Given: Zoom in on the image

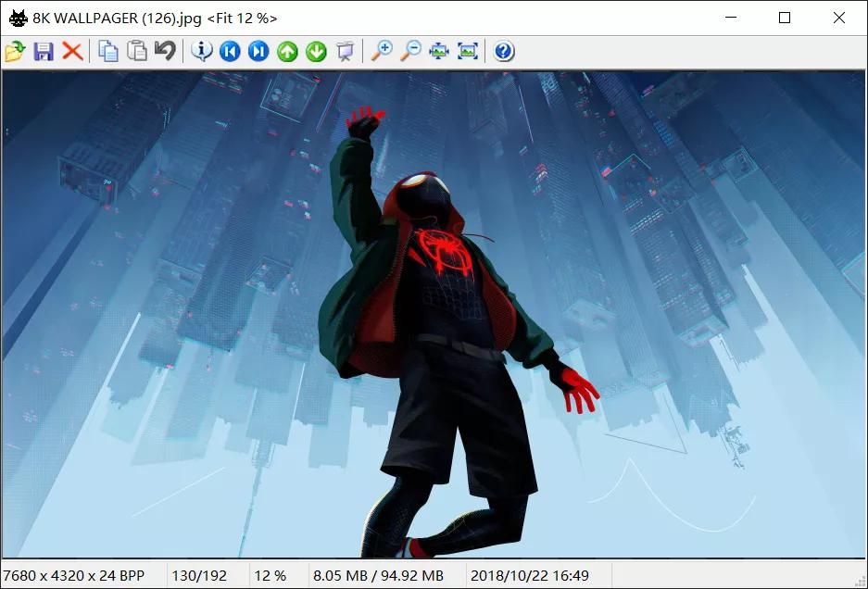Looking at the screenshot, I should (384, 52).
